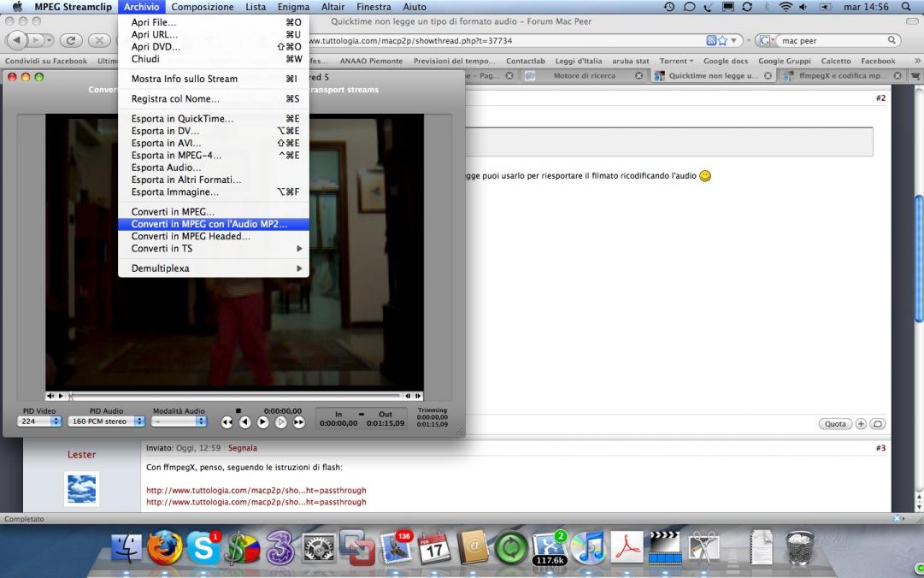
Task: Open the location bar history dropdown arrow
Action: (733, 41)
